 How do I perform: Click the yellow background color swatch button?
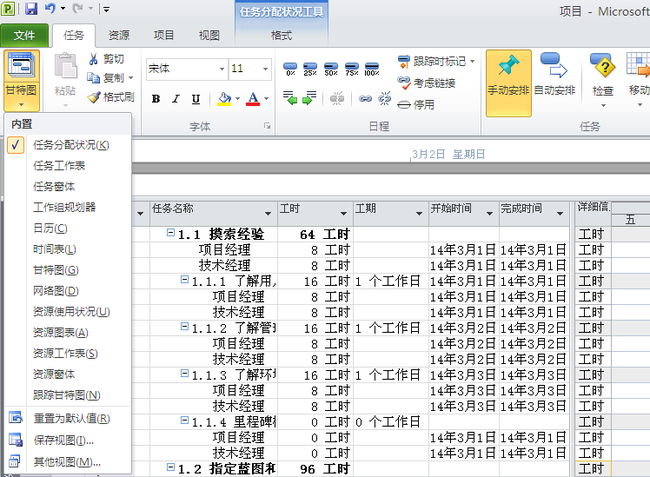tap(224, 99)
